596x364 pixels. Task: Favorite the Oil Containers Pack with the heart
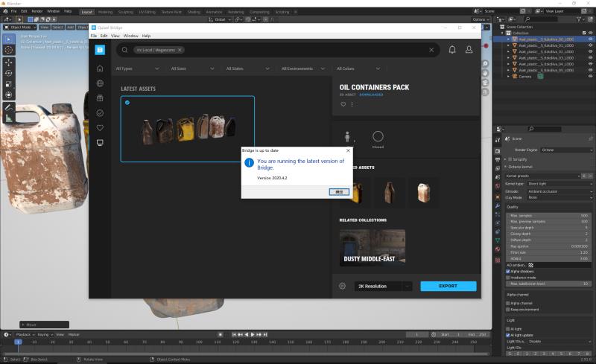click(343, 104)
